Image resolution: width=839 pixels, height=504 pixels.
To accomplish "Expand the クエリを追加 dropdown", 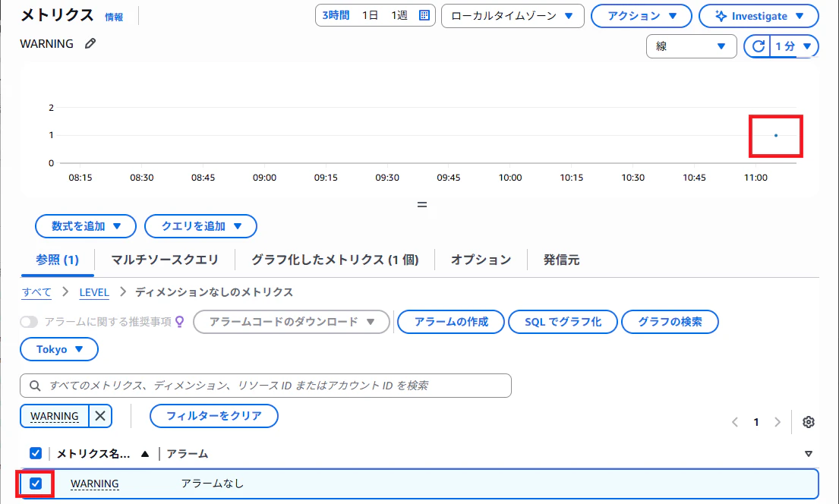I will pyautogui.click(x=200, y=226).
